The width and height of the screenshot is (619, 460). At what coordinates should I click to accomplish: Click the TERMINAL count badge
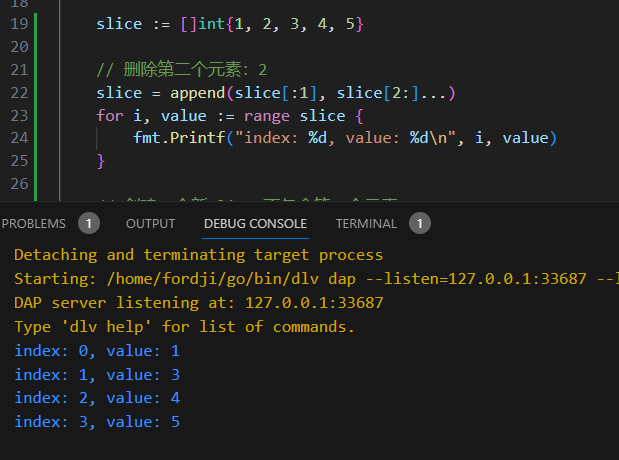click(x=420, y=223)
